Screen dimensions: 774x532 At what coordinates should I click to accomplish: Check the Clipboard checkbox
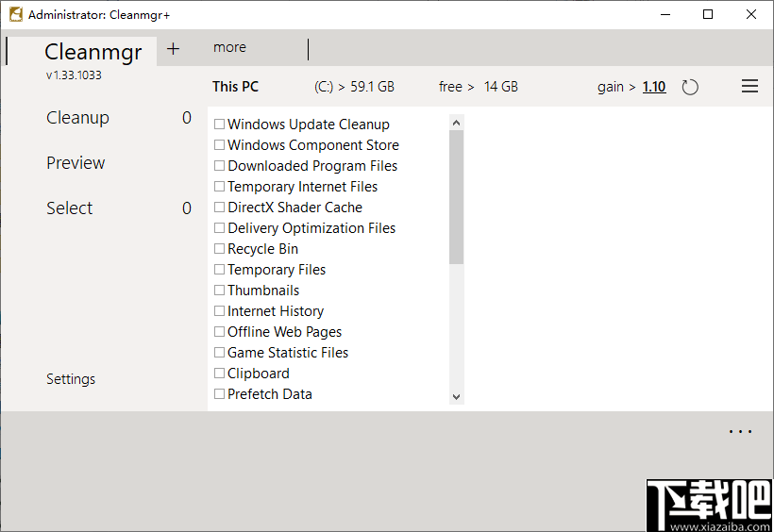(x=219, y=373)
